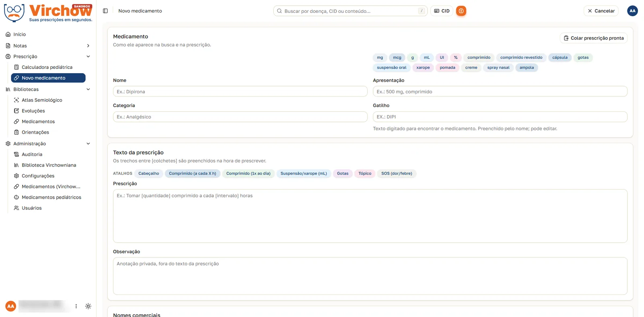Click the Nome input field
The width and height of the screenshot is (644, 317).
240,92
